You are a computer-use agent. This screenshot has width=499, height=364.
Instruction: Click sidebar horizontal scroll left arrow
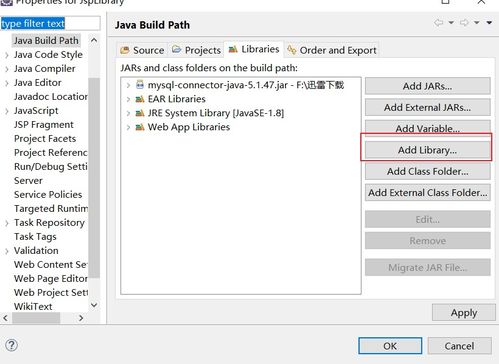point(5,318)
